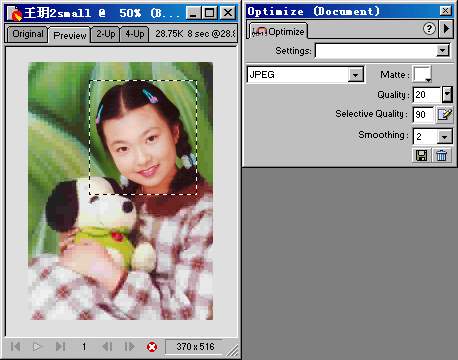The width and height of the screenshot is (458, 360).
Task: Jump to the last frame
Action: tap(60, 347)
